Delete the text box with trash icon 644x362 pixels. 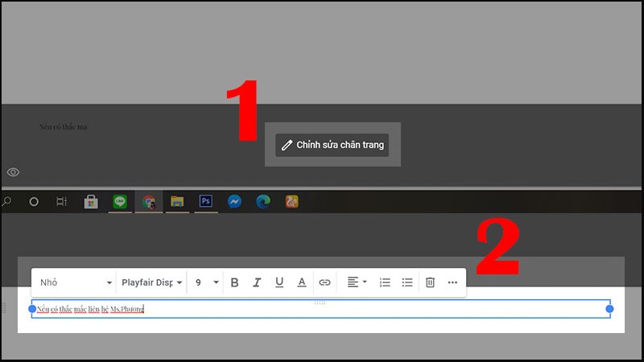(x=430, y=282)
